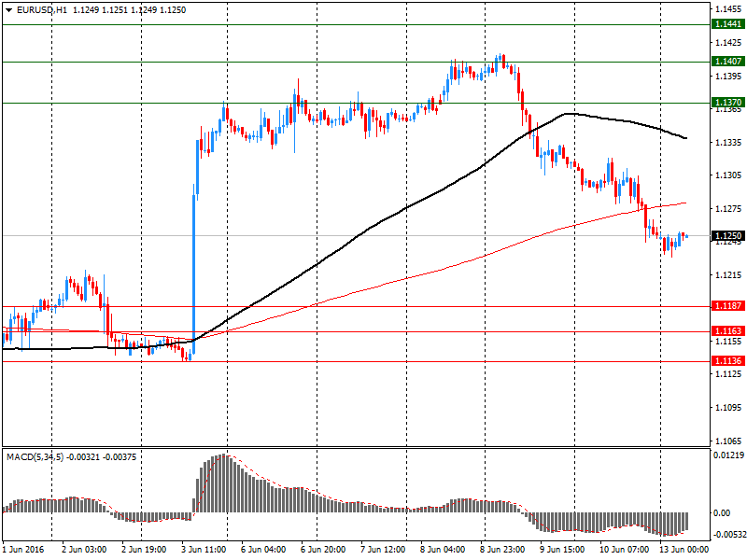The image size is (747, 560).
Task: Click the 1.1335 price scale value
Action: [728, 143]
